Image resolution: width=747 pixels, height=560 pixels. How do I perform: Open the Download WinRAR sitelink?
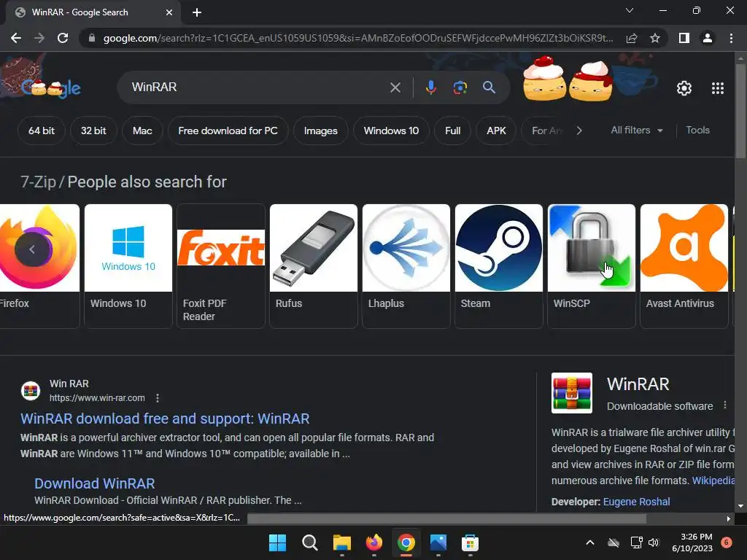[94, 483]
